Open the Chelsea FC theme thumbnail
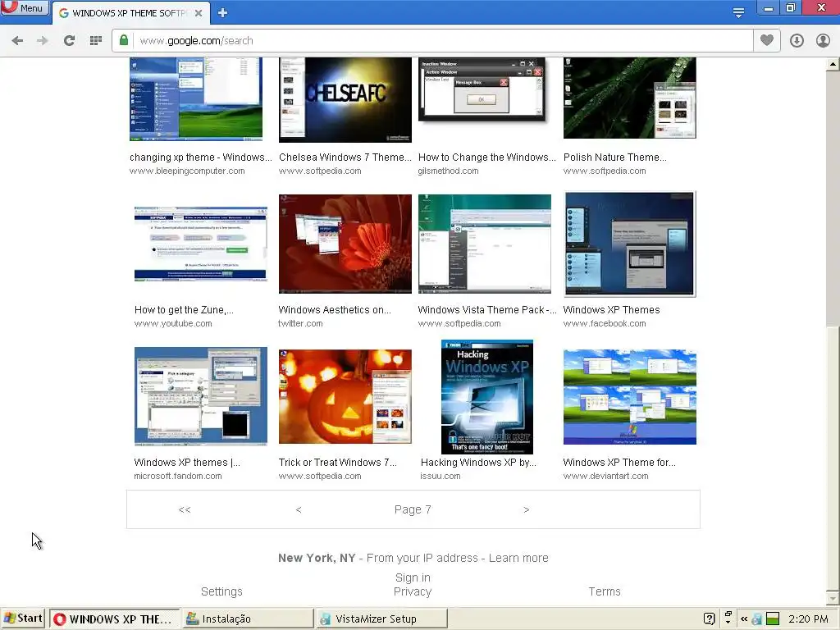The height and width of the screenshot is (630, 840). [x=345, y=99]
